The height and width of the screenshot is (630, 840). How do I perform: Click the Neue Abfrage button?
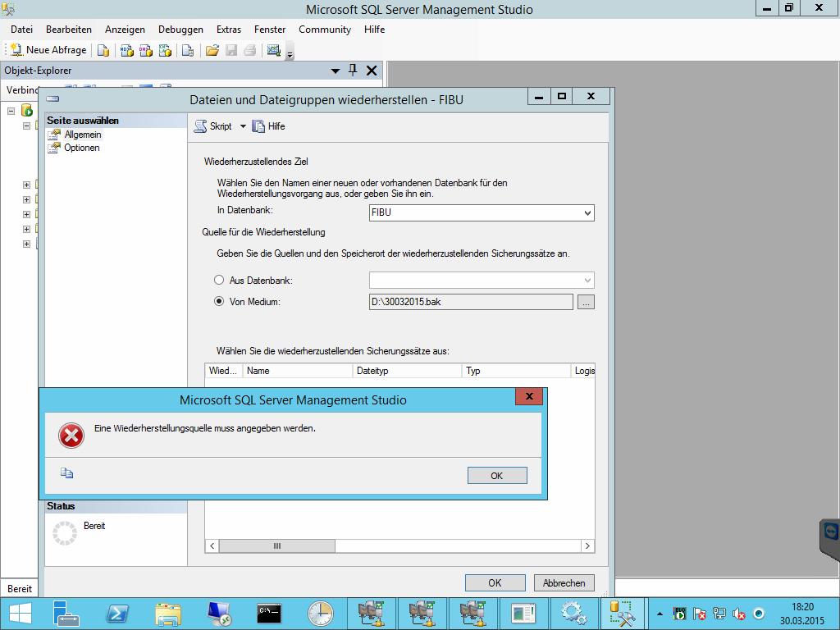[48, 50]
